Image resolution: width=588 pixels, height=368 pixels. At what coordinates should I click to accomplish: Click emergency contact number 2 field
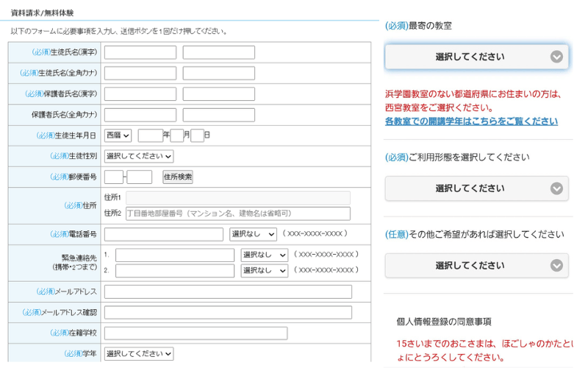point(175,271)
